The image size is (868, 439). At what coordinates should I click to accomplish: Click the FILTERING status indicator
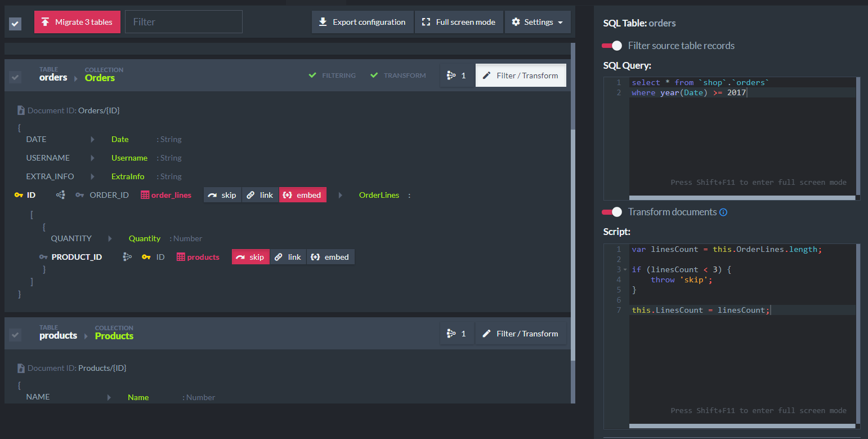point(332,75)
